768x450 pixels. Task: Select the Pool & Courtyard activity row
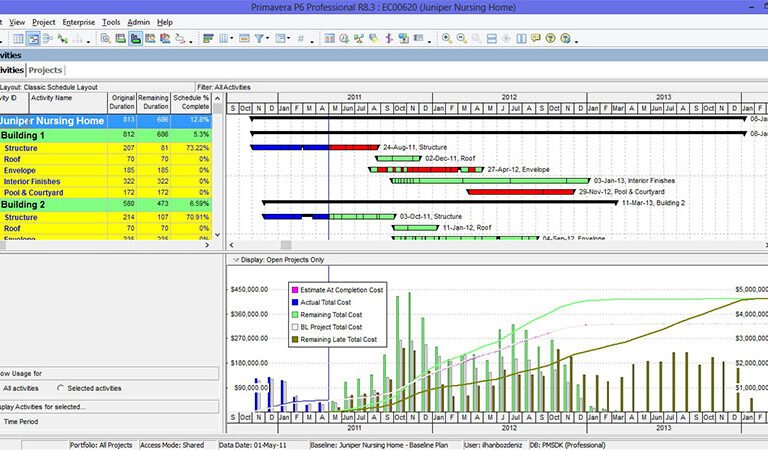[x=106, y=192]
